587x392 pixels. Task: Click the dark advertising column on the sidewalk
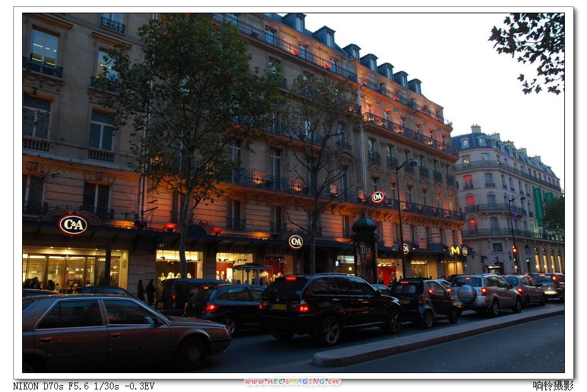(365, 249)
